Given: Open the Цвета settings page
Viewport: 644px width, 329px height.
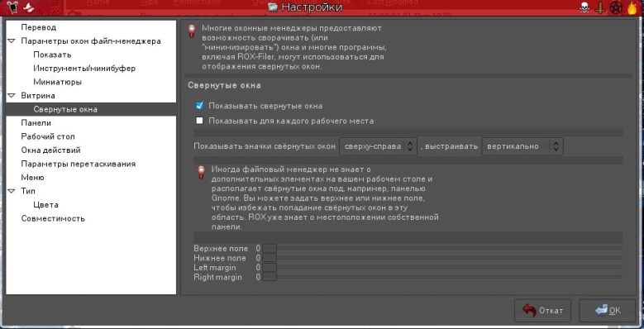Looking at the screenshot, I should click(46, 204).
